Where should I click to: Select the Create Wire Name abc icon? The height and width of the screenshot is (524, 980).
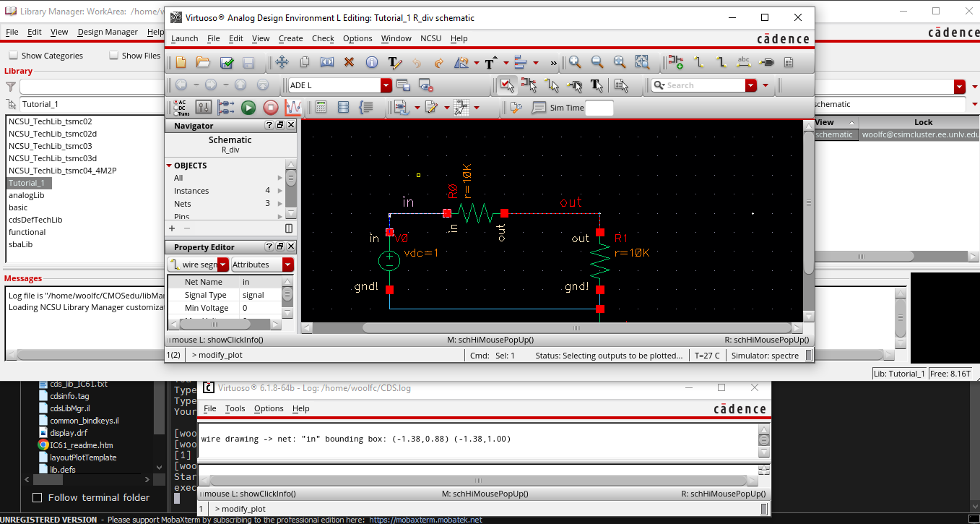744,63
